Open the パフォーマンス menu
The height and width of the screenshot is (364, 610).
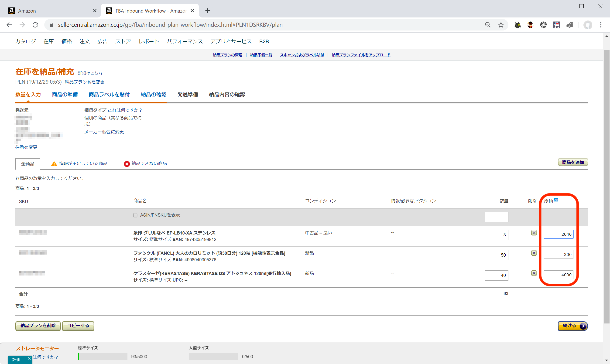click(x=185, y=41)
